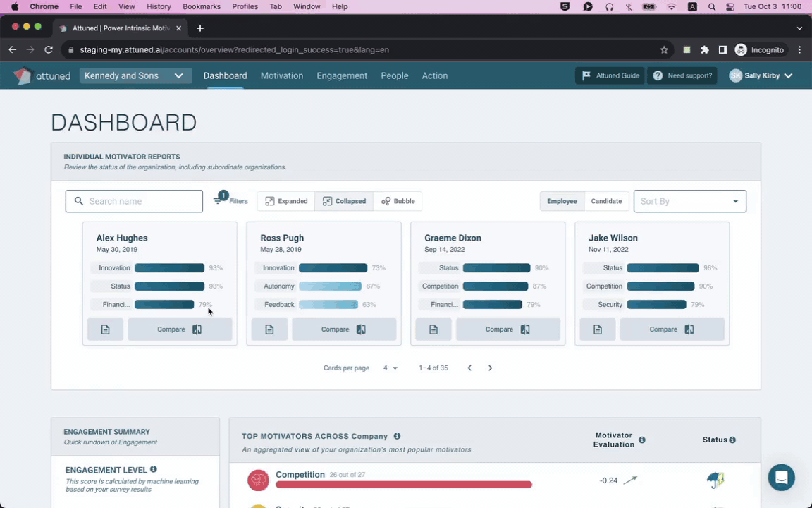This screenshot has height=508, width=812.
Task: Open Chrome Bookmarks menu
Action: click(x=202, y=7)
